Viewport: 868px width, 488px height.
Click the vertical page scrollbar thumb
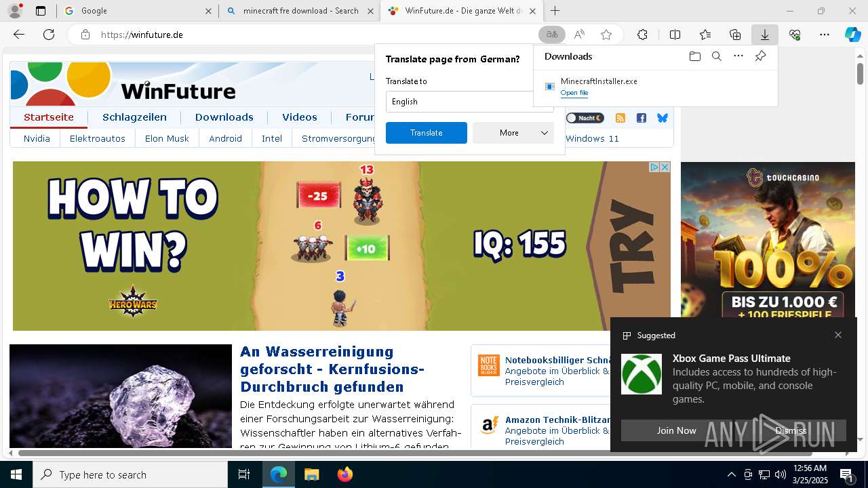click(860, 73)
